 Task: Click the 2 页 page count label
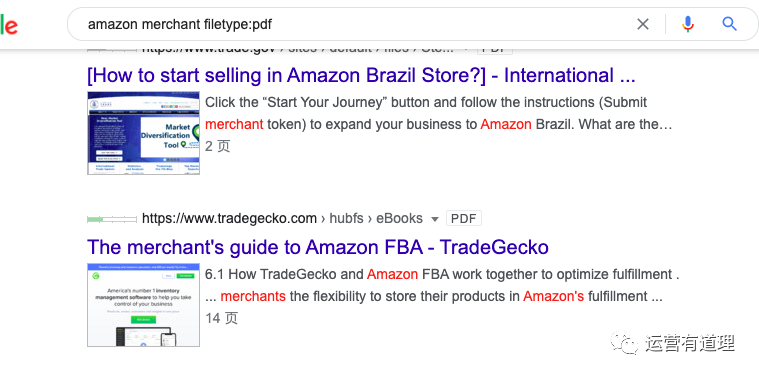pos(217,146)
